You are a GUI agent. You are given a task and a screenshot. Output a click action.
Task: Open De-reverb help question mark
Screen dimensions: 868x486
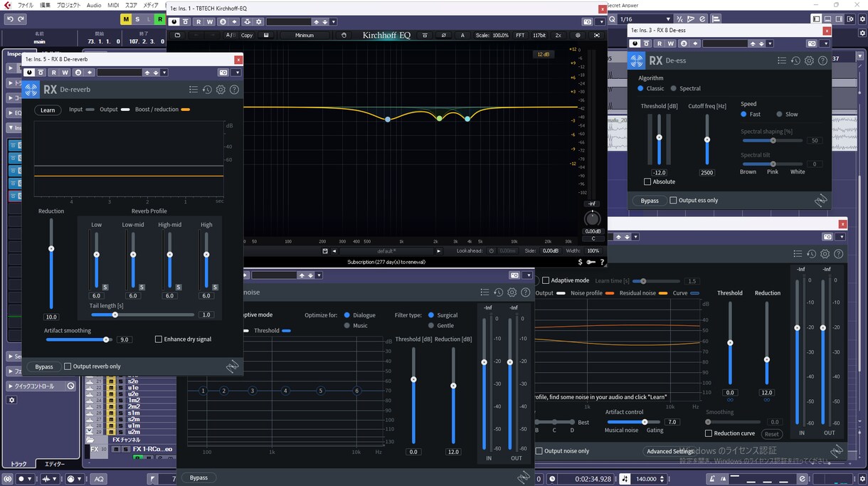coord(234,90)
